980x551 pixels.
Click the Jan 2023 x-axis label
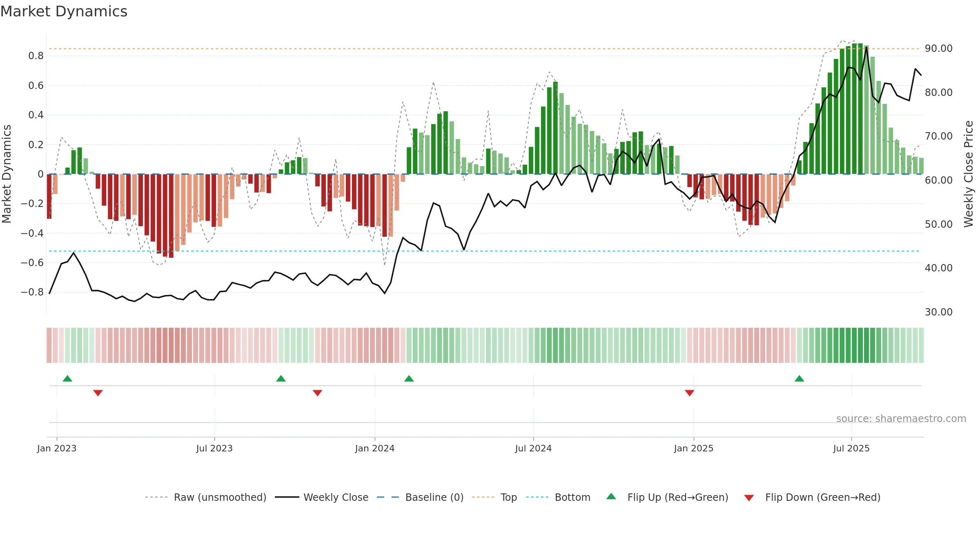(x=57, y=448)
